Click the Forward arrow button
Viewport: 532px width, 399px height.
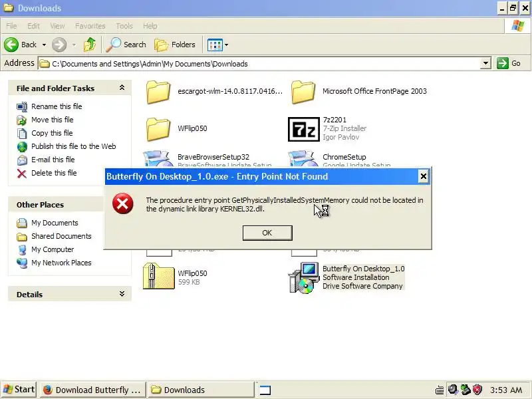tap(59, 45)
